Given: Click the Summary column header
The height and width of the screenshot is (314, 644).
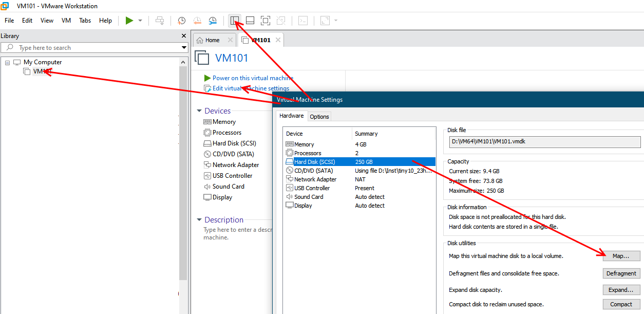Looking at the screenshot, I should coord(394,134).
